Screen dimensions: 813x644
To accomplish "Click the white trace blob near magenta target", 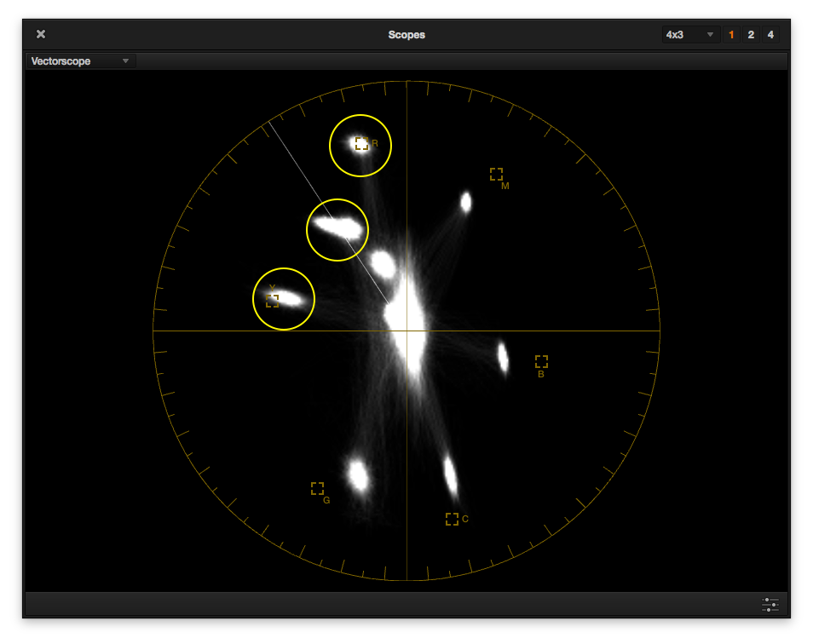I will pos(465,202).
